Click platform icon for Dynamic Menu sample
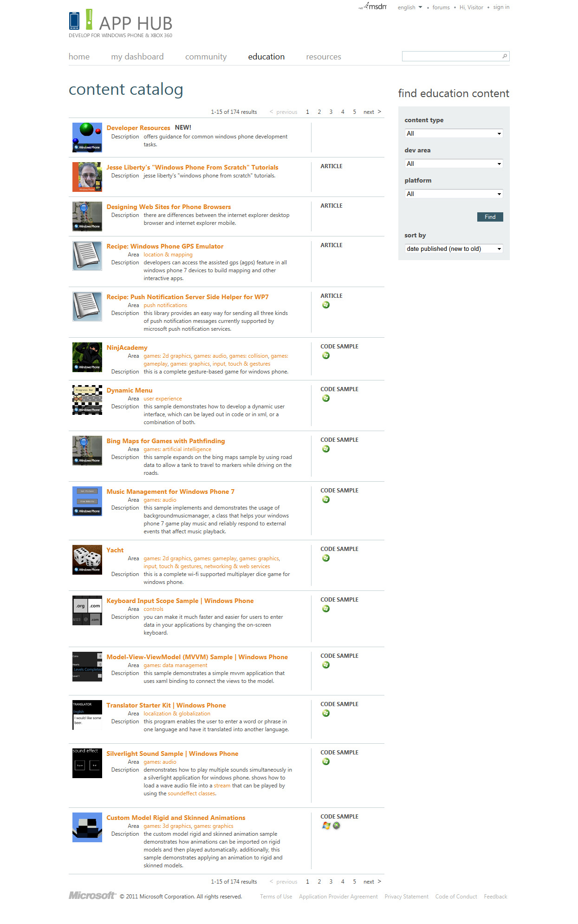Image resolution: width=578 pixels, height=924 pixels. [x=326, y=399]
